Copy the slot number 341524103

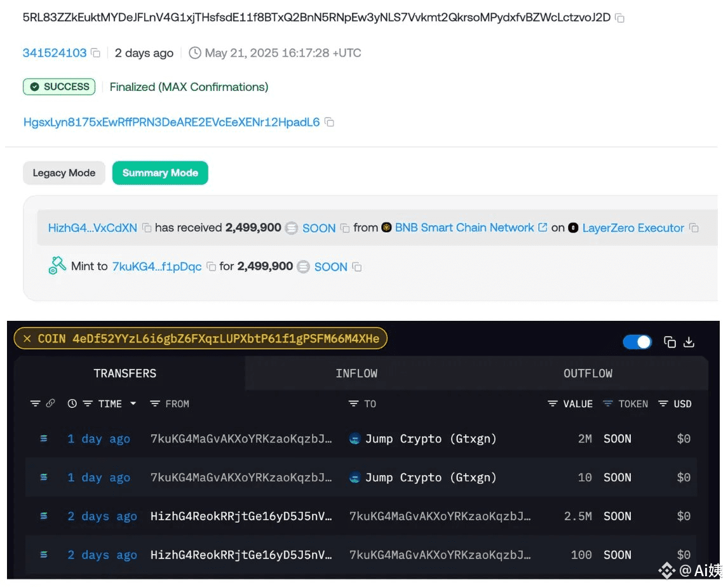[94, 53]
